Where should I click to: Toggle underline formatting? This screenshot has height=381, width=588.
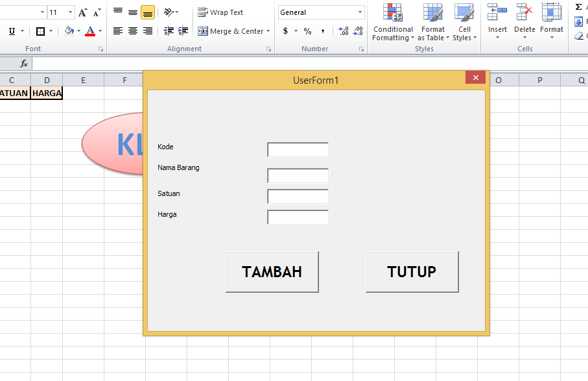pyautogui.click(x=11, y=31)
